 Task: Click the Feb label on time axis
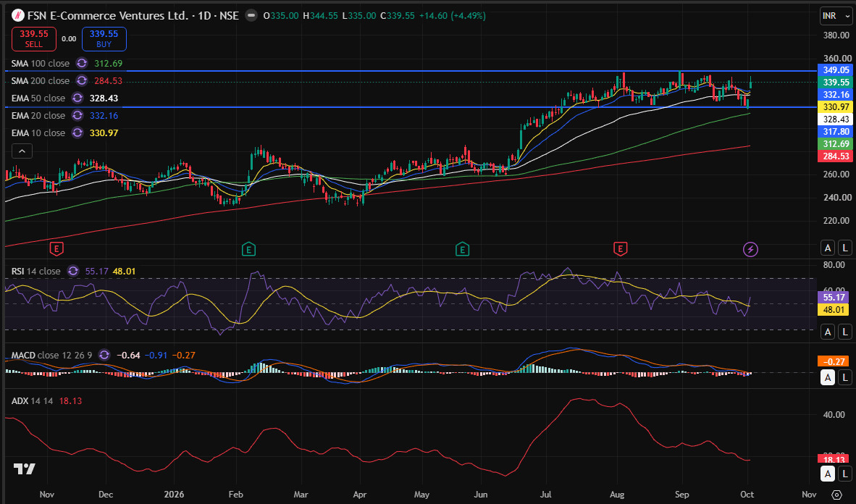(235, 495)
